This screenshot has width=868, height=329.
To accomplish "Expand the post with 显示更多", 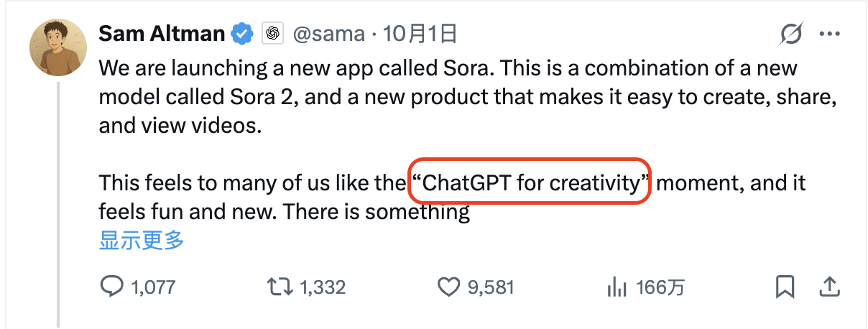I will (x=142, y=241).
